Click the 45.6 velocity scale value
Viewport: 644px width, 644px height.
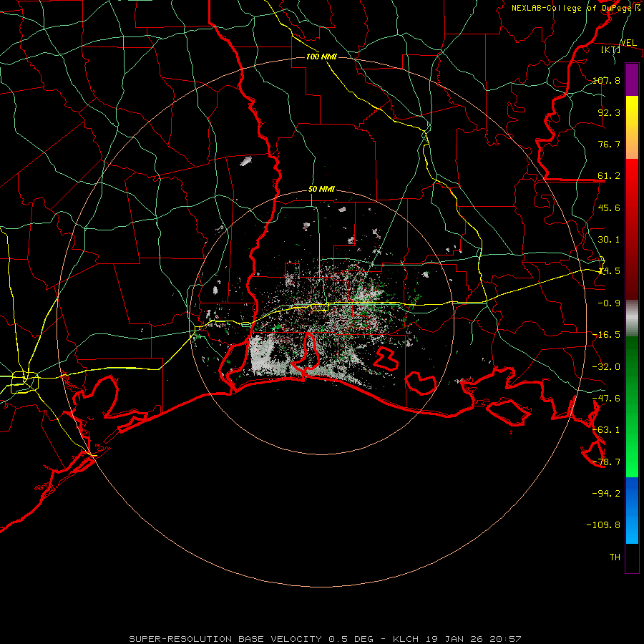(x=609, y=208)
